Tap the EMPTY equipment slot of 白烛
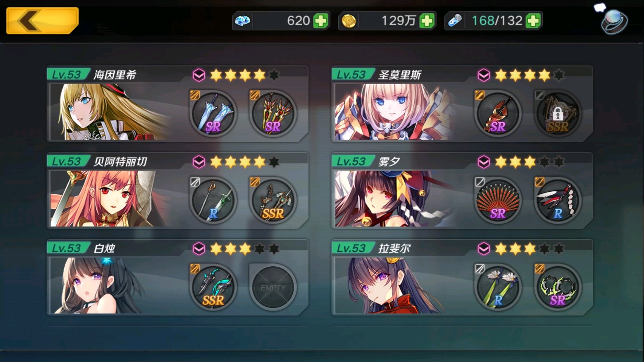This screenshot has height=362, width=644. 273,287
